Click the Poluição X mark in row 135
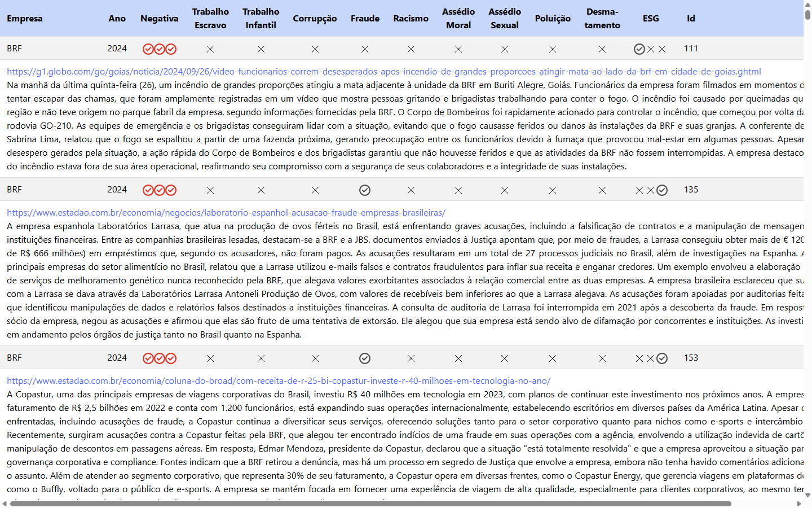812x508 pixels. pyautogui.click(x=553, y=190)
